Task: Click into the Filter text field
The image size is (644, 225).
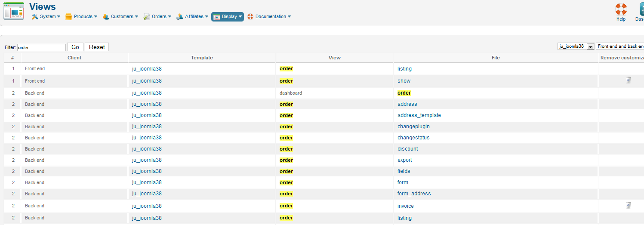Action: click(41, 47)
